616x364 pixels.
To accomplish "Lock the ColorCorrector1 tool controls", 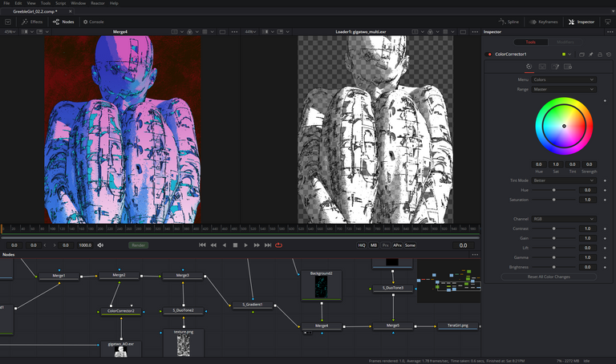I will coord(600,55).
